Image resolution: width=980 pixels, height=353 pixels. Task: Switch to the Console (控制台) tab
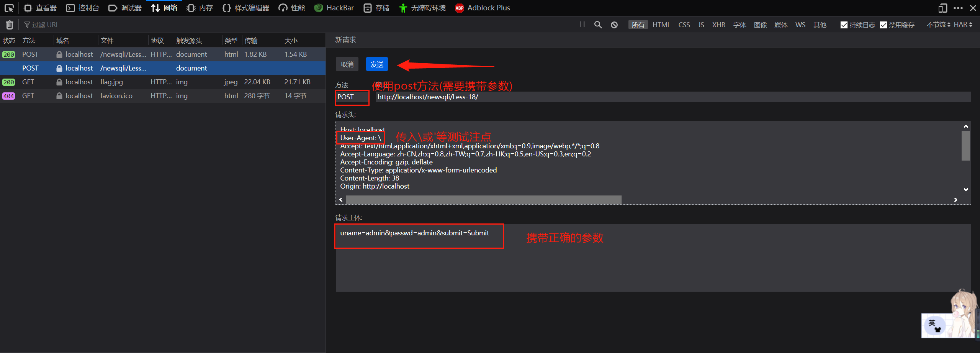pos(82,8)
